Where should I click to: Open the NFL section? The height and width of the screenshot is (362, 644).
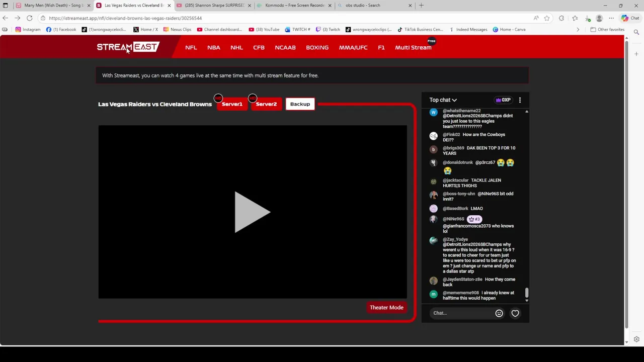[191, 47]
